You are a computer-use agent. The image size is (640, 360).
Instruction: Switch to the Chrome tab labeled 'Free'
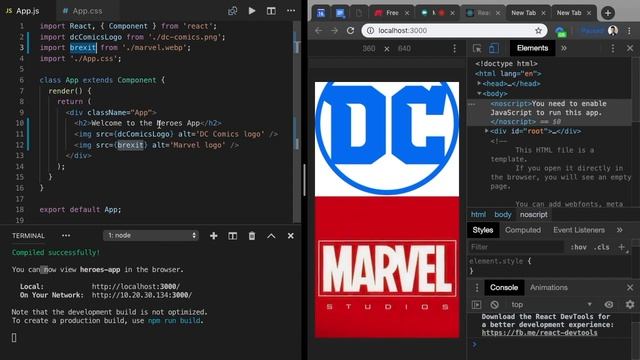point(391,13)
